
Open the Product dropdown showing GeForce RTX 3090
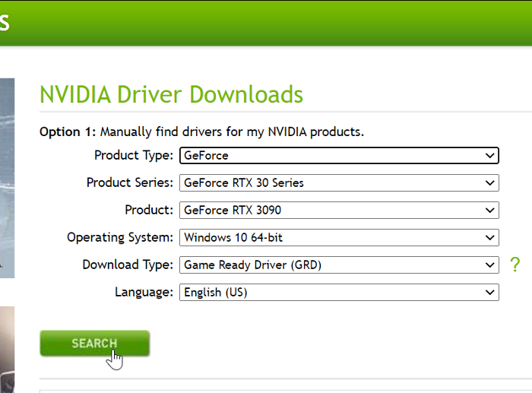[339, 210]
